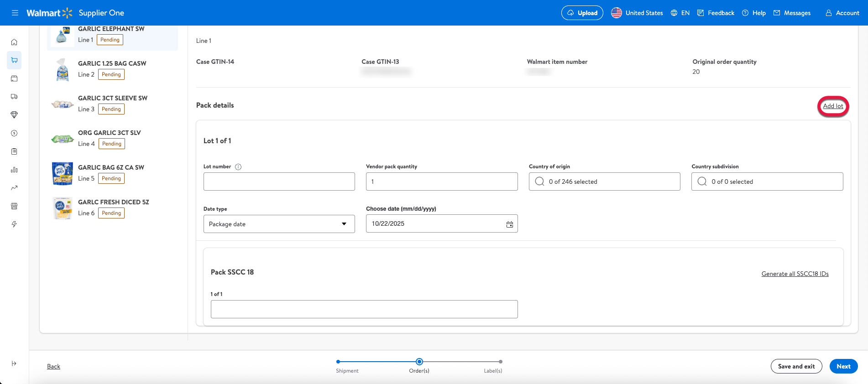Open the storefront icon in the sidebar
The image size is (868, 384).
(14, 206)
